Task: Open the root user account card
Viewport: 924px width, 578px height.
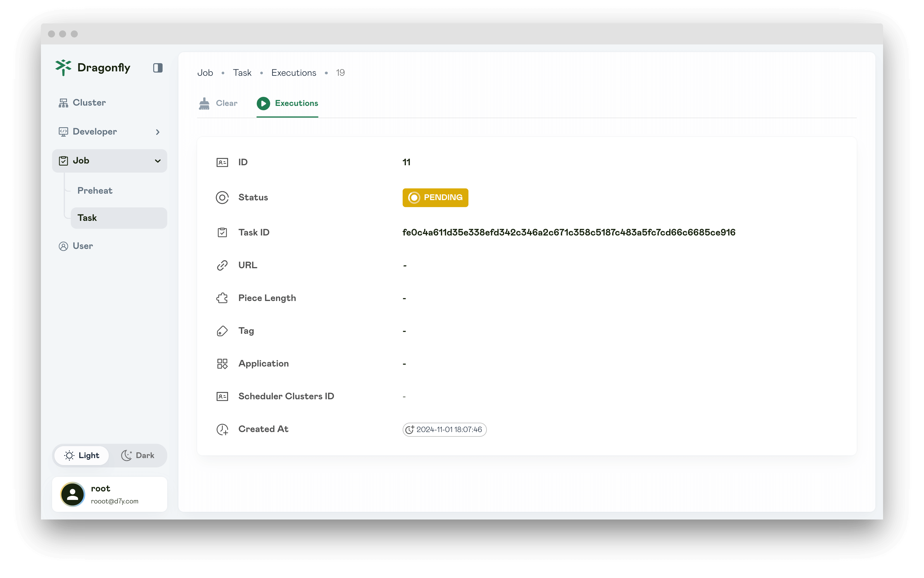Action: (110, 494)
